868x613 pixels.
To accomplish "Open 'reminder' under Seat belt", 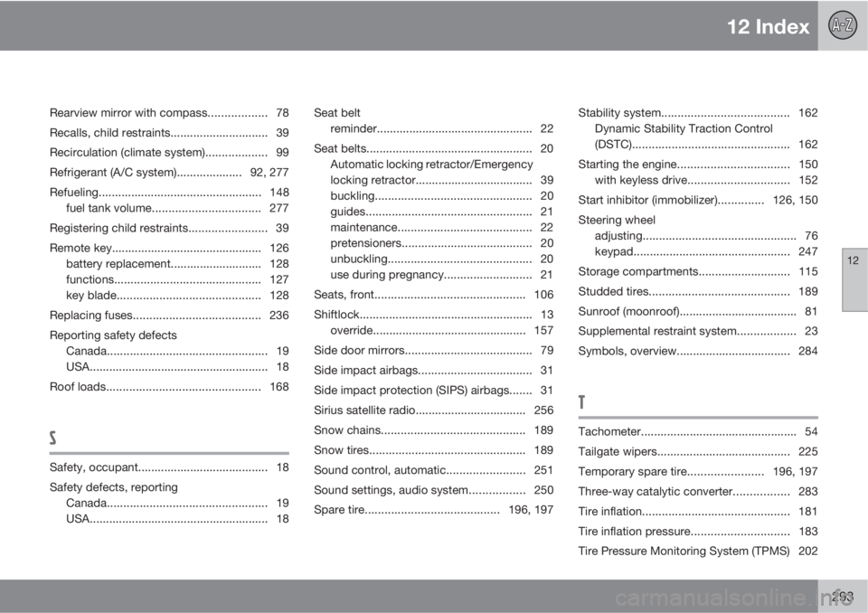I will (442, 129).
